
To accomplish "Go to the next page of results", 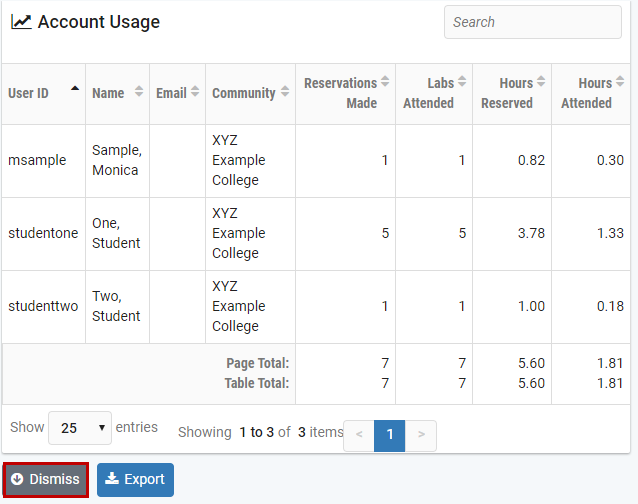I will pos(421,435).
